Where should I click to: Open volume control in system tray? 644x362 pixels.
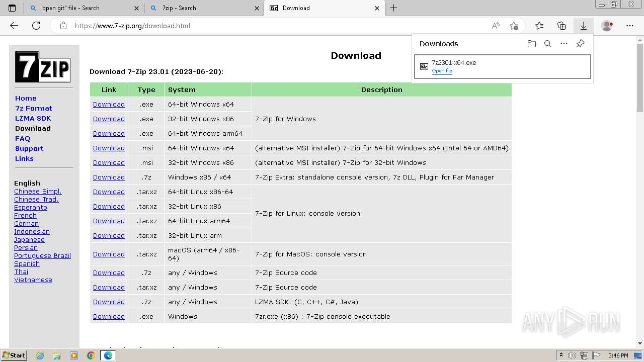tap(572, 355)
